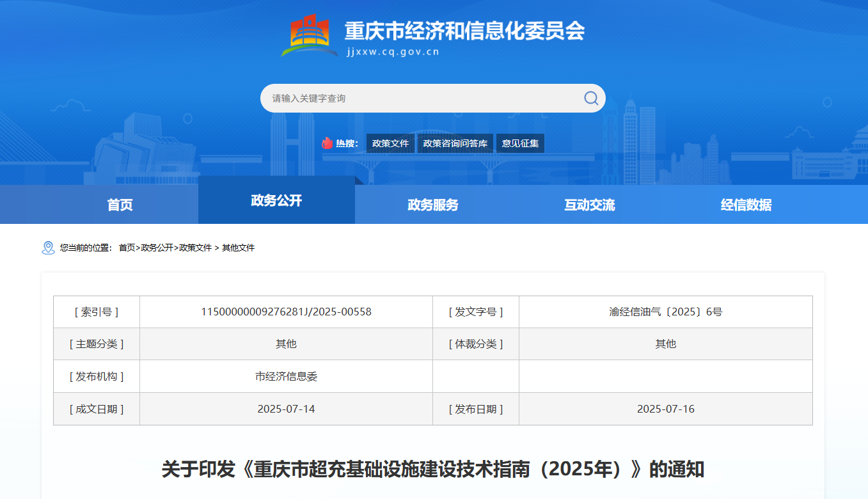Click 首页 in the breadcrumb path
868x499 pixels.
click(127, 248)
